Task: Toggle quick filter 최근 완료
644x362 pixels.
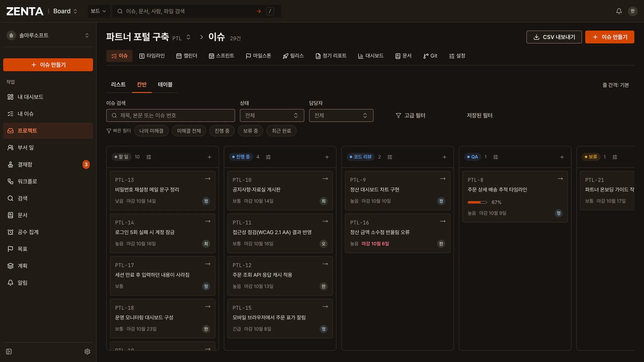Action: 281,131
